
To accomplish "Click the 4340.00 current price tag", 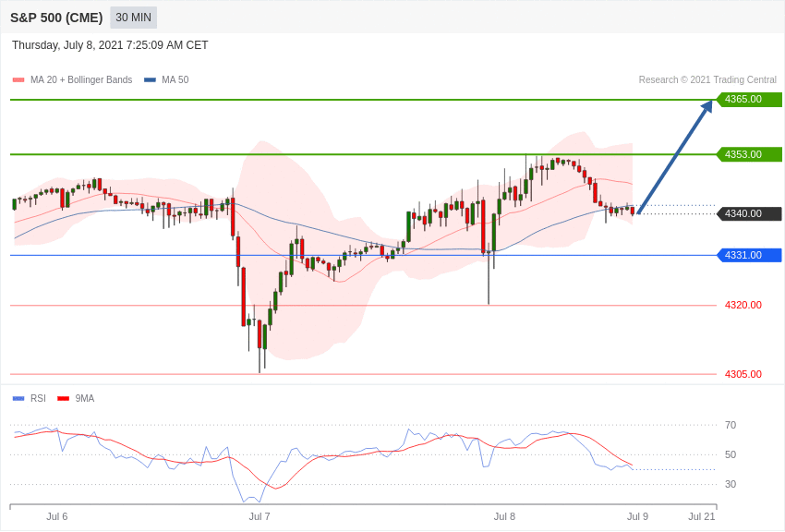I will point(750,213).
